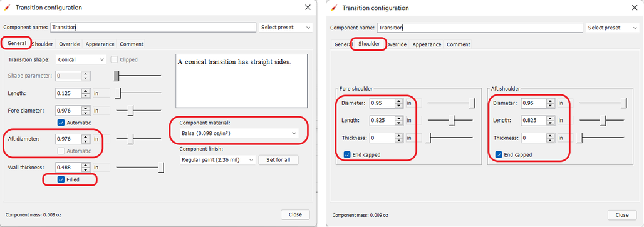Uncheck the Filled checkbox
The height and width of the screenshot is (227, 644).
[61, 179]
